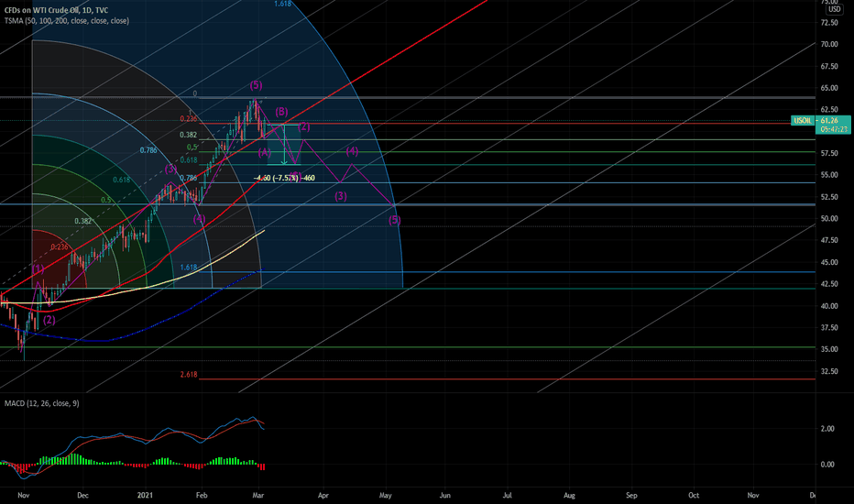Click Aug on the time axis
Viewport: 854px width, 504px height.
(569, 495)
